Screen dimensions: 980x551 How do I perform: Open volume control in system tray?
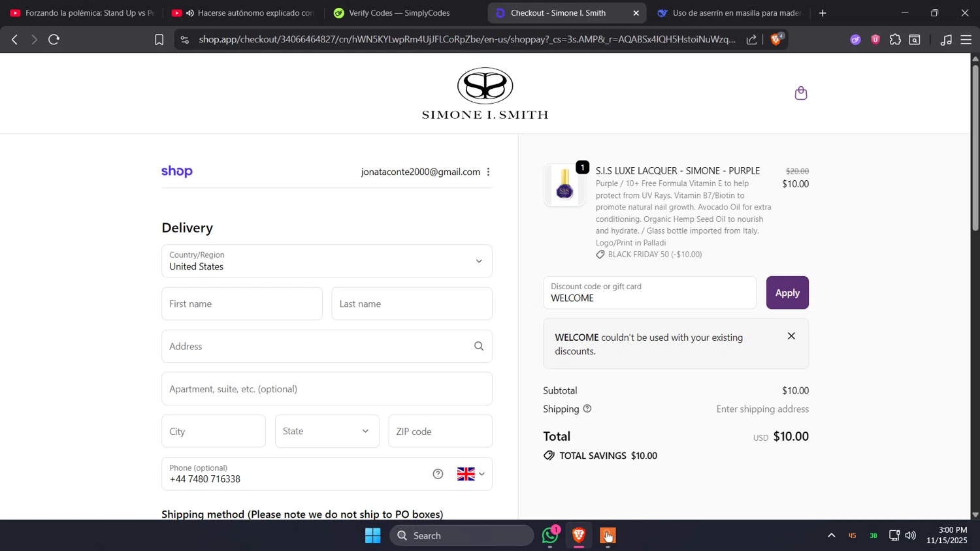point(911,535)
